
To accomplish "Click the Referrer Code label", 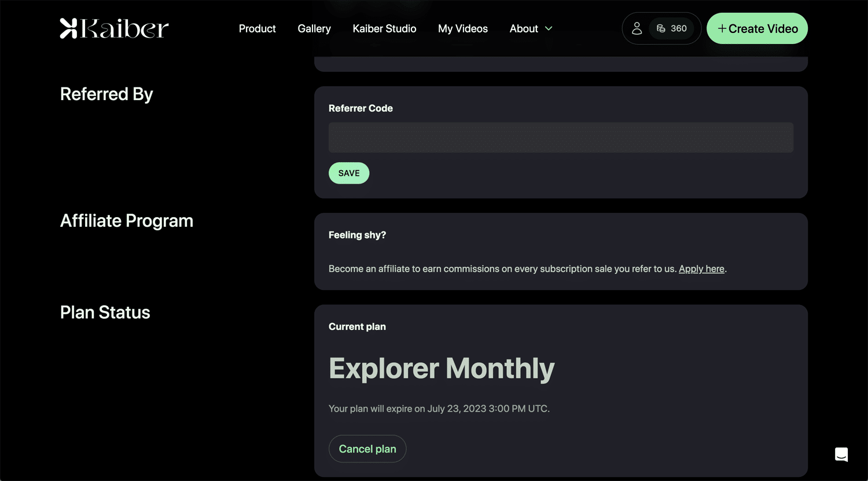I will click(x=361, y=108).
